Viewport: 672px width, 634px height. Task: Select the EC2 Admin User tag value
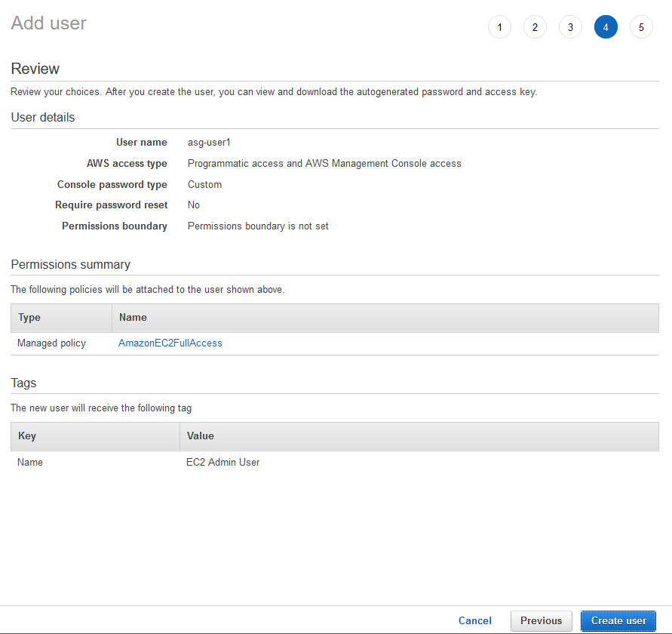[x=222, y=462]
